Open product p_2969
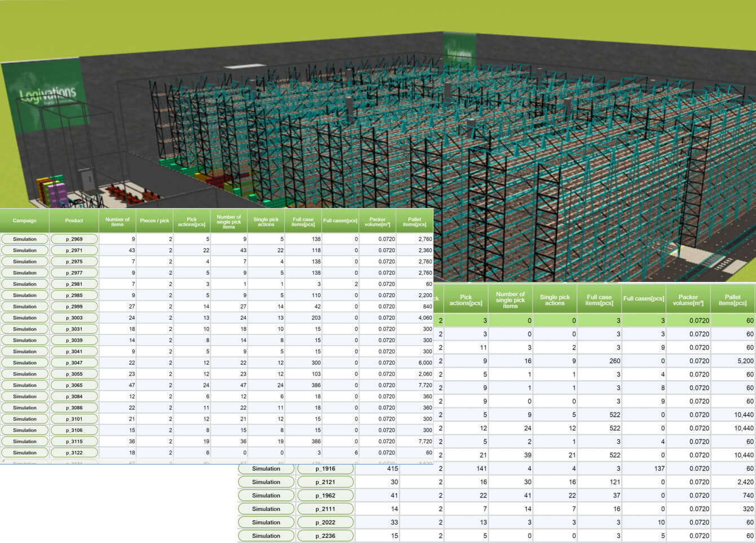This screenshot has height=543, width=756. 74,239
